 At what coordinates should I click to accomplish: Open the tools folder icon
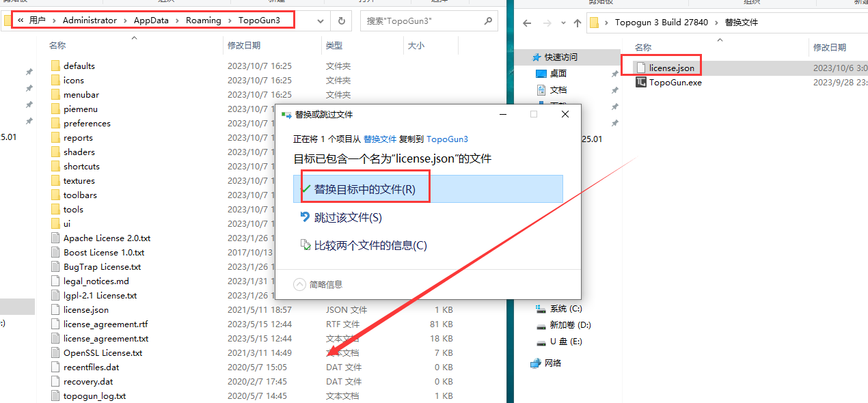point(56,209)
